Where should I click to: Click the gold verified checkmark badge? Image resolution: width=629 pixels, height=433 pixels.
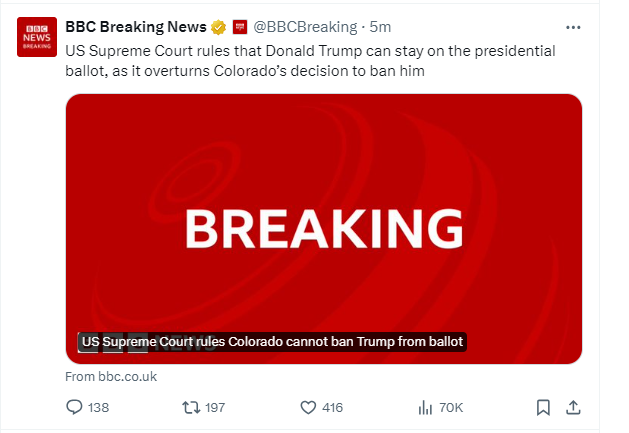[216, 26]
